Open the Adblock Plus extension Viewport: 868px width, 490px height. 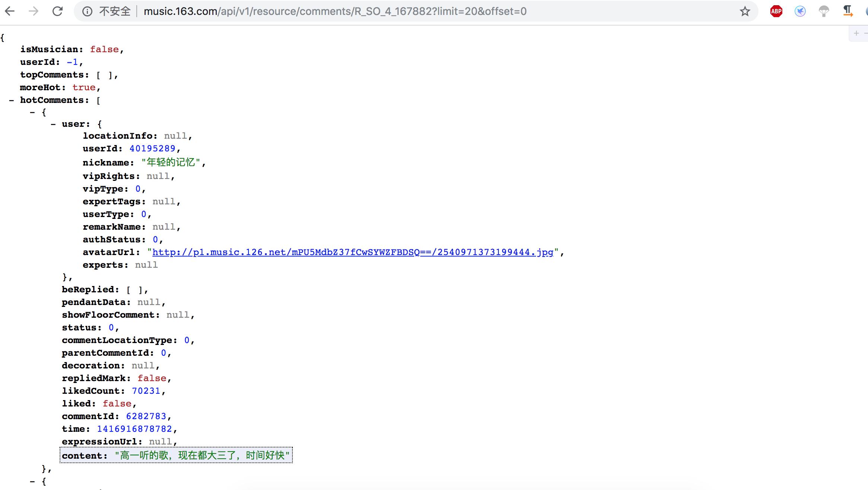coord(776,12)
